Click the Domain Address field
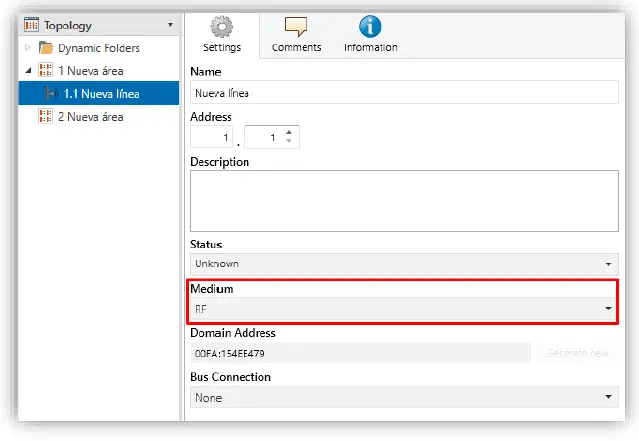 point(360,353)
